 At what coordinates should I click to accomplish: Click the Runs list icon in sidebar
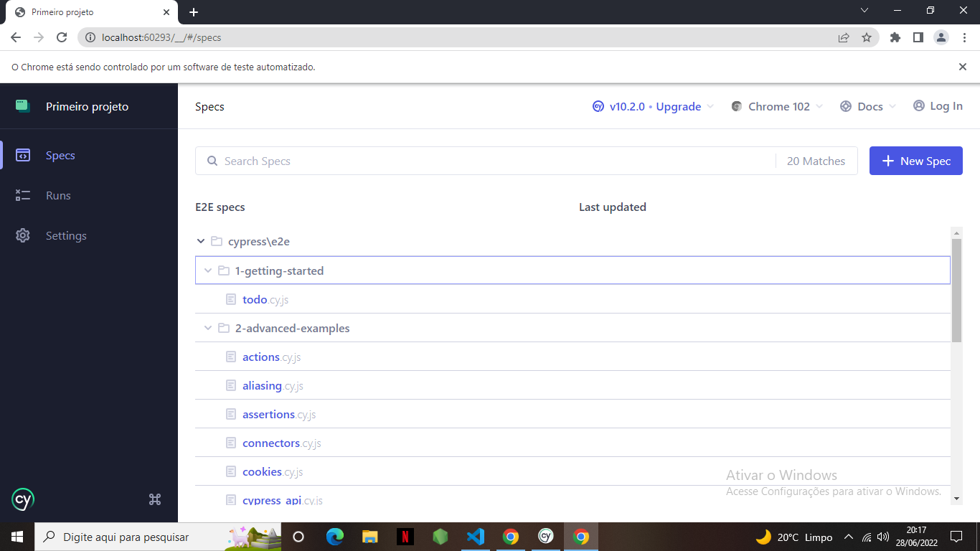click(x=23, y=195)
